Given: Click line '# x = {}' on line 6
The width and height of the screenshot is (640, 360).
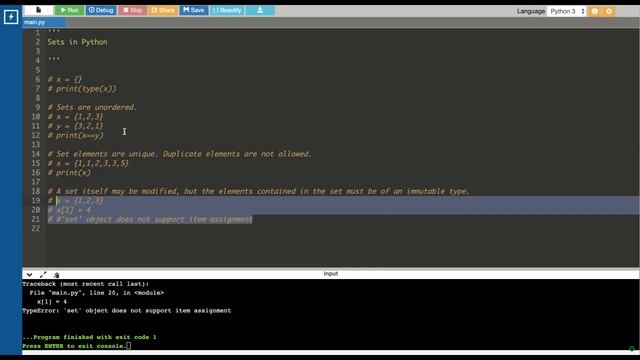Looking at the screenshot, I should pyautogui.click(x=64, y=79).
